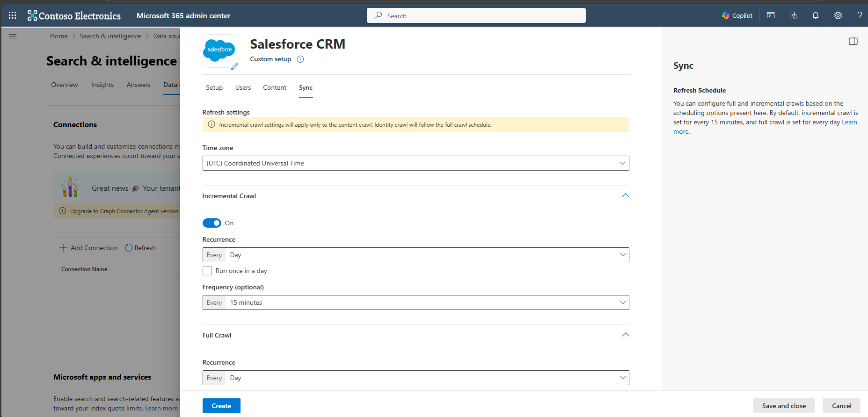
Task: Check the Run once in a day box
Action: (x=207, y=271)
